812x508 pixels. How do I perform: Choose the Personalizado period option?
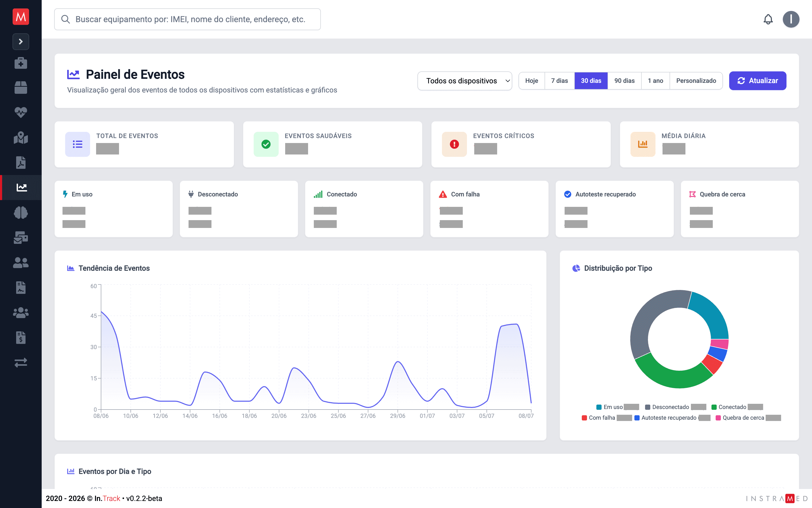[x=696, y=81]
